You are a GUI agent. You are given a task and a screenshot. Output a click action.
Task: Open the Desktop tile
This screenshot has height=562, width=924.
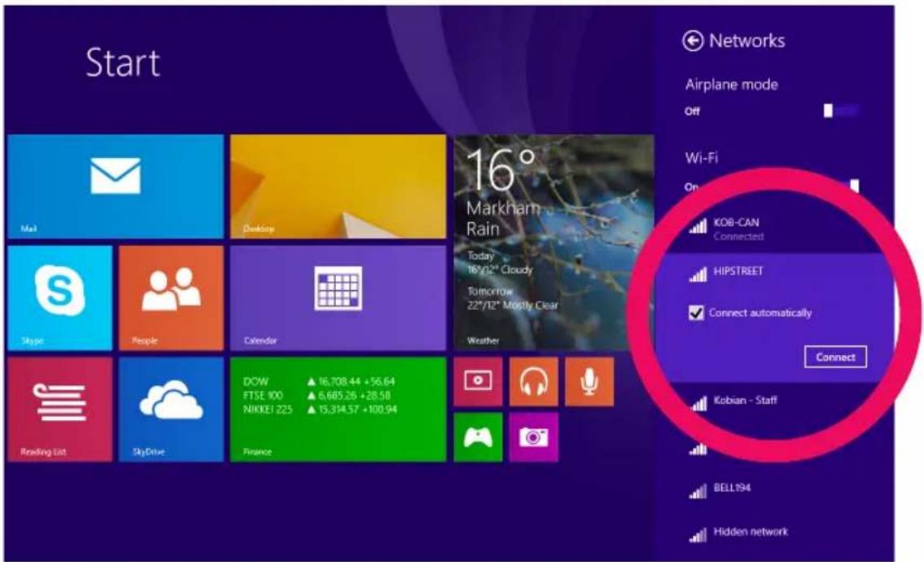point(337,187)
